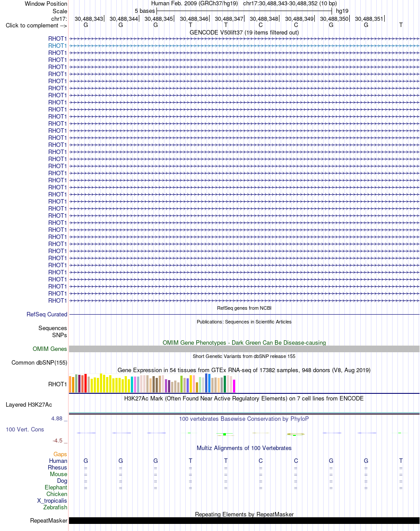Click position label 30,488,347

point(229,19)
